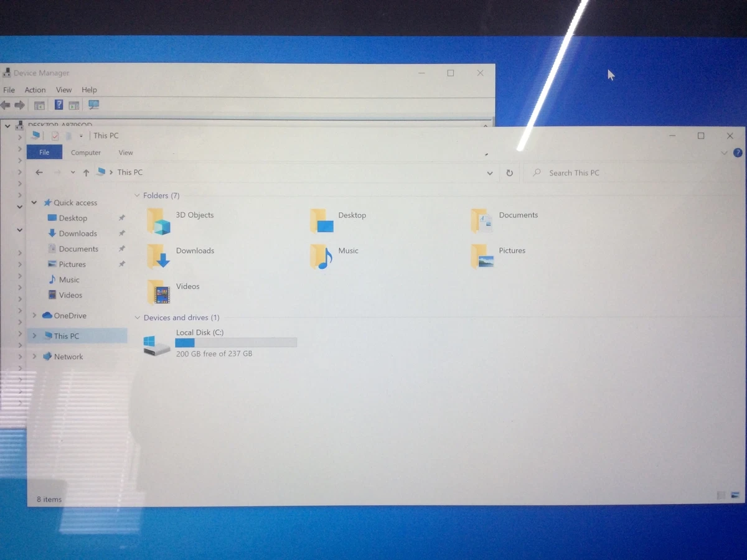Open View menu in Device Manager
Image resolution: width=747 pixels, height=560 pixels.
click(x=63, y=90)
